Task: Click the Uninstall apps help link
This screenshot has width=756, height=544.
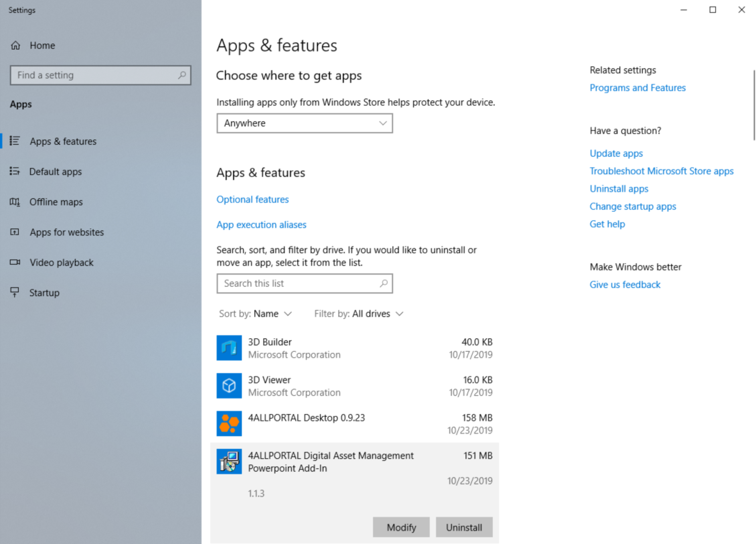Action: click(x=619, y=189)
